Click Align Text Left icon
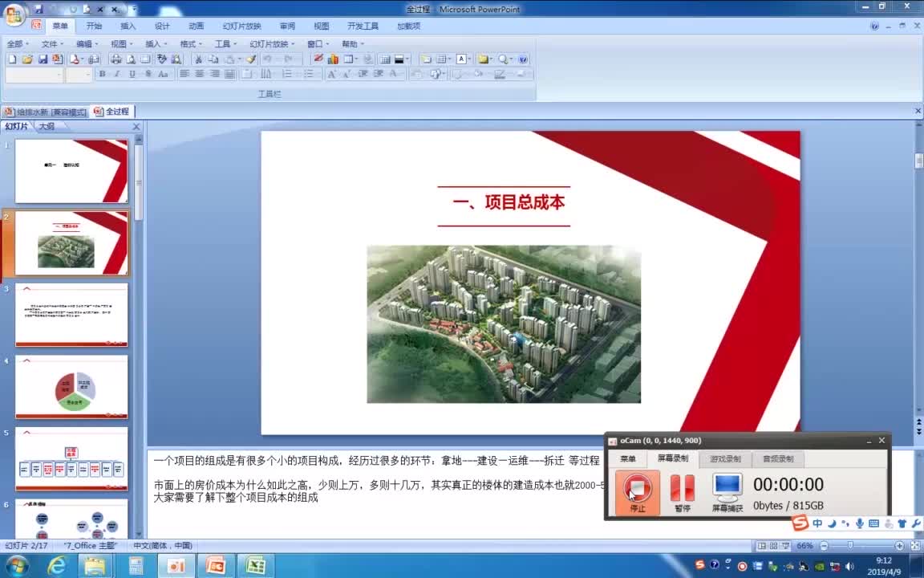Screen dimensions: 924x578 pyautogui.click(x=184, y=75)
